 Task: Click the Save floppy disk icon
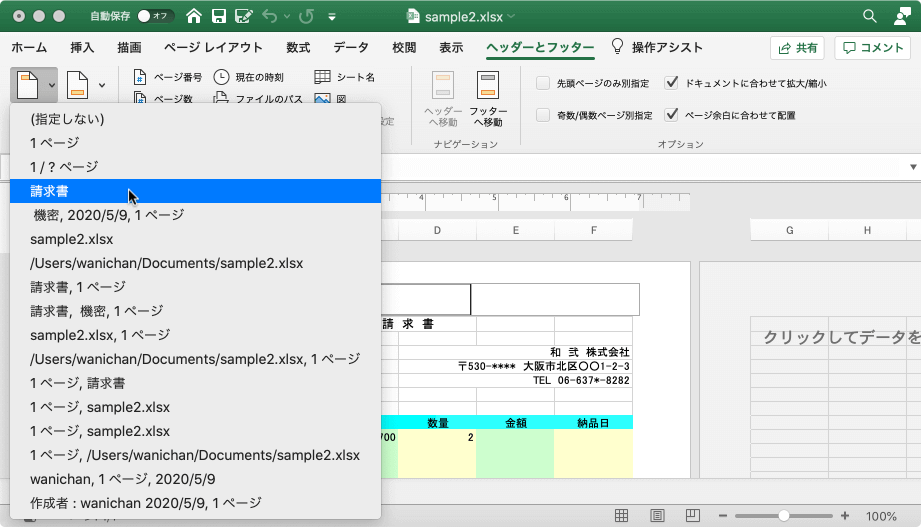pyautogui.click(x=219, y=16)
